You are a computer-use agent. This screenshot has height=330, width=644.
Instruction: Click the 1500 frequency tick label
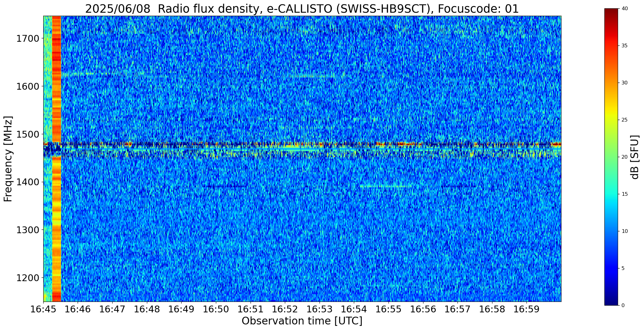point(27,134)
